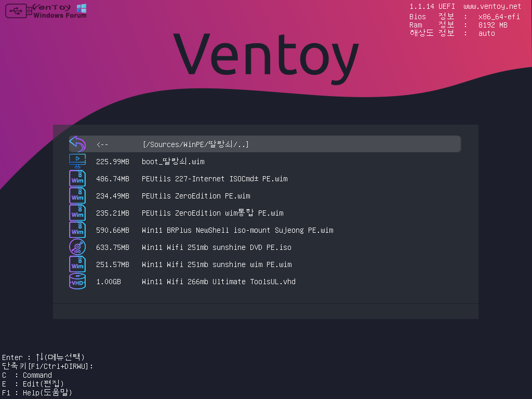Click the Wim icon beside PEUtils ZeroEdition PE.wim
532x399 pixels.
pyautogui.click(x=77, y=196)
